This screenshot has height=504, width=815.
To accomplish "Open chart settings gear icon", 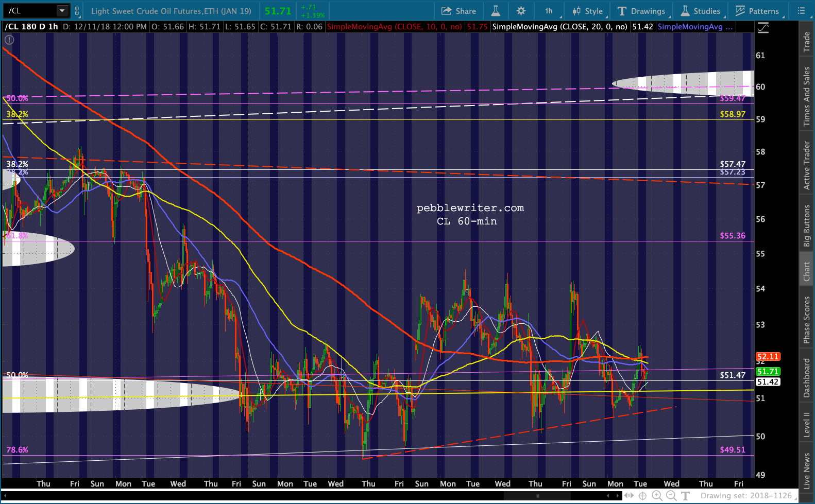I will click(x=521, y=11).
